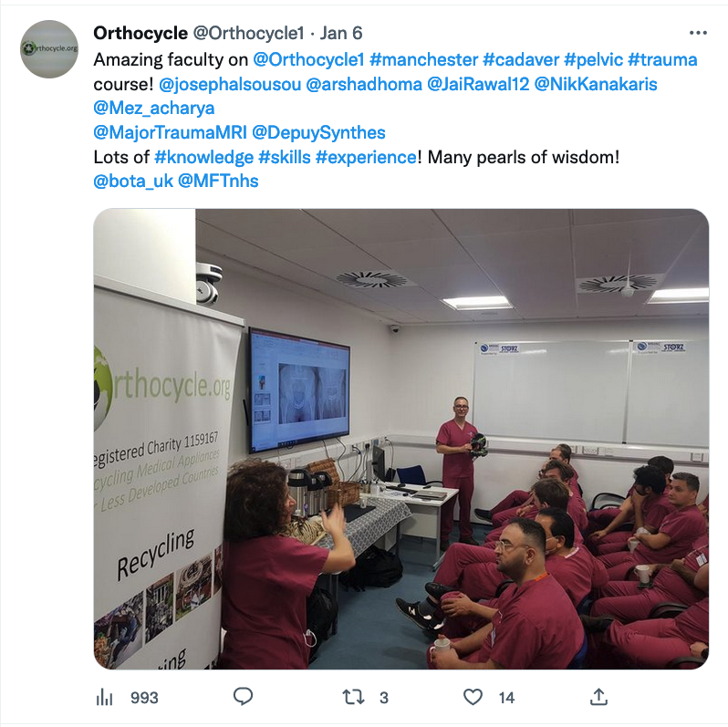Click the reply speech bubble icon

(x=243, y=696)
